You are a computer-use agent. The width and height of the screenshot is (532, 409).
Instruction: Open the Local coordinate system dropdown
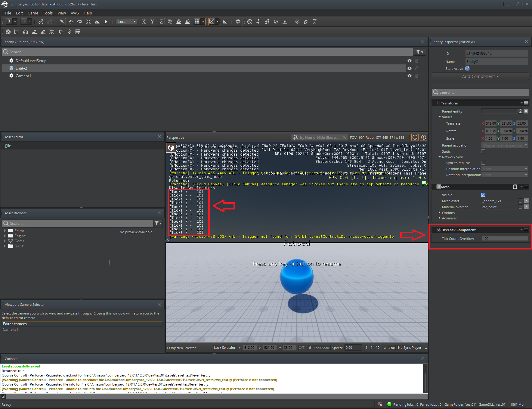[127, 22]
